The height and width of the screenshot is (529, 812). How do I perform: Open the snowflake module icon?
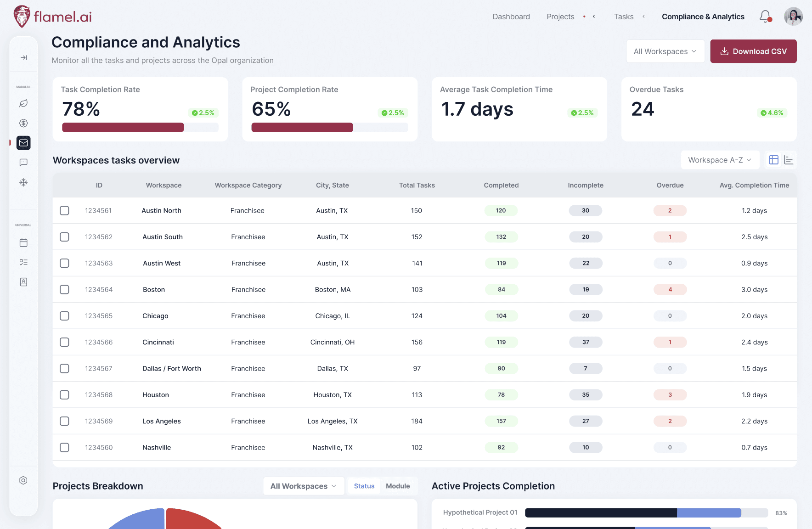[23, 182]
